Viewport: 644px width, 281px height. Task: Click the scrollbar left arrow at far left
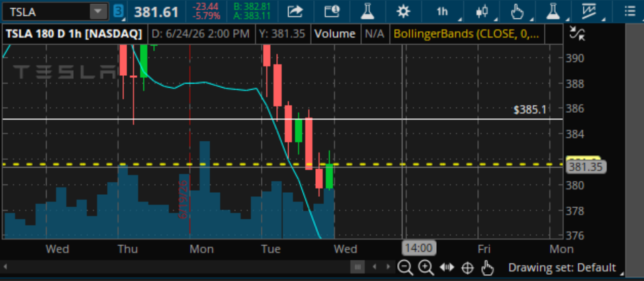[x=5, y=267]
